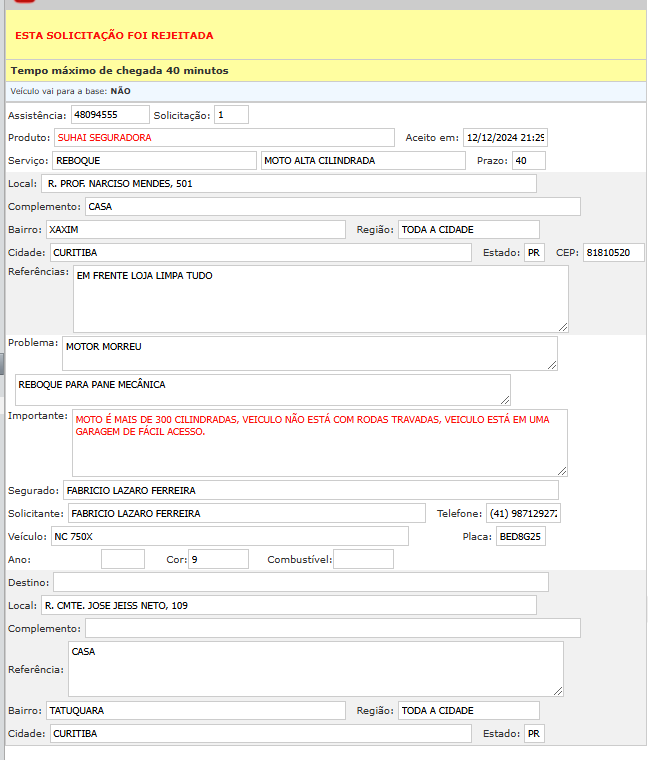Screen dimensions: 648x760
Task: Click the Bairro field containing TATUQUARA
Action: pyautogui.click(x=196, y=711)
